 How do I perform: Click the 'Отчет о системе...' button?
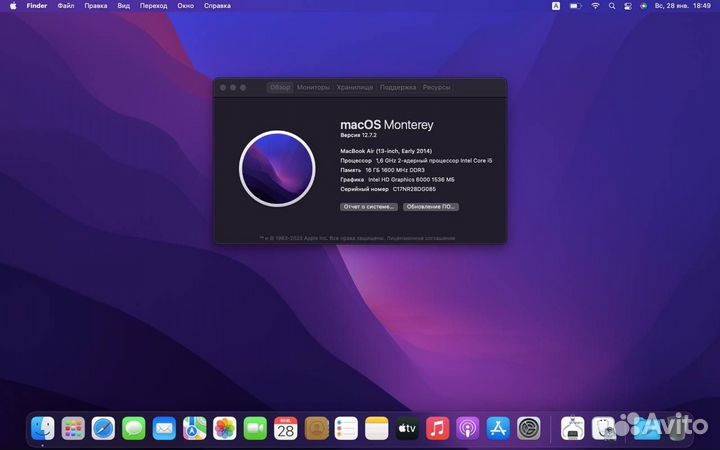tap(369, 207)
